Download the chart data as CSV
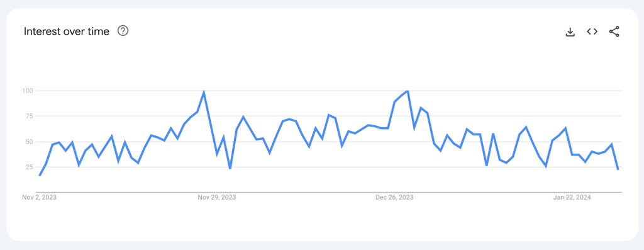 click(570, 31)
